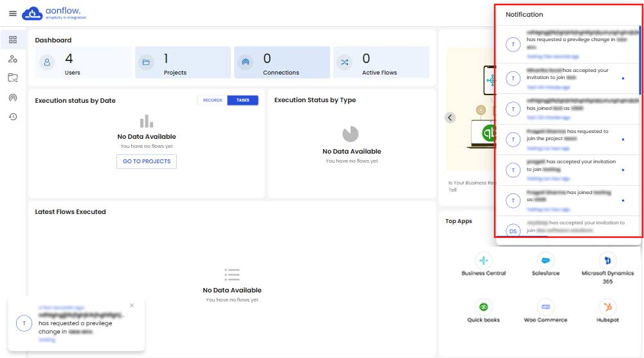This screenshot has width=644, height=358.
Task: Select the Dashboard grid icon in sidebar
Action: coord(13,40)
